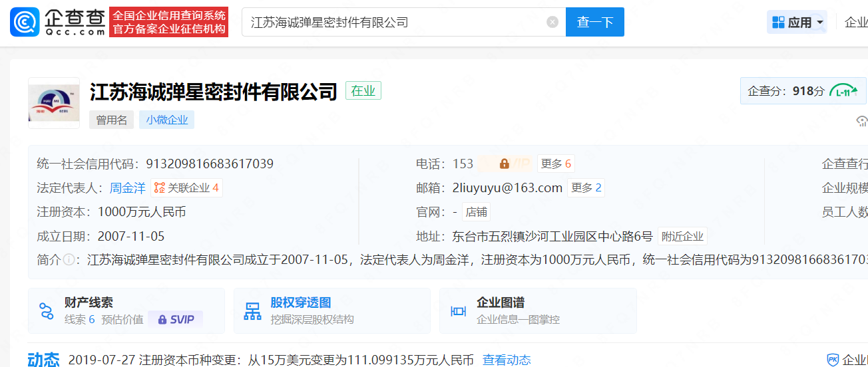View 企查分 918分 score badge
Screen dimensions: 868x367
coord(803,91)
